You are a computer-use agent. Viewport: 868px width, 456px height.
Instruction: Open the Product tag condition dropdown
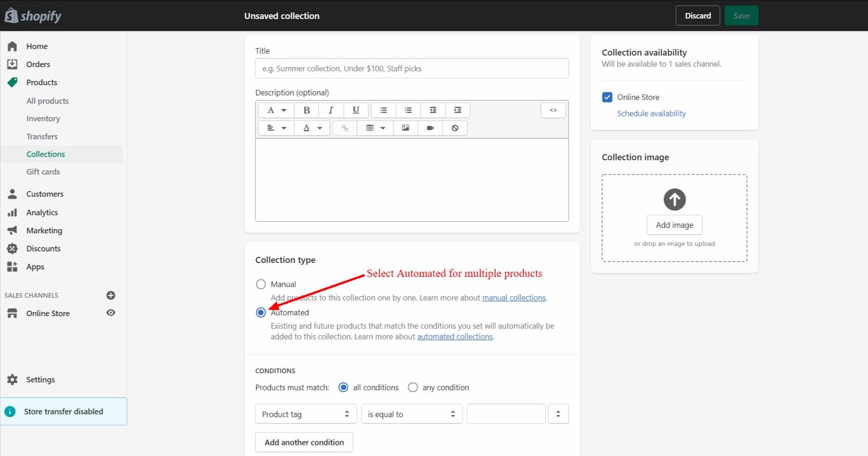click(305, 413)
